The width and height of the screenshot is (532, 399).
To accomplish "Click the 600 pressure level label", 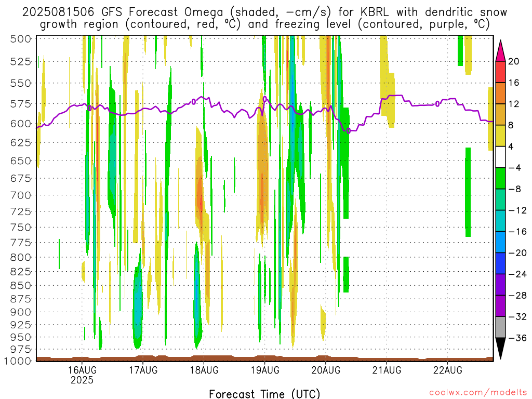I will click(x=21, y=124).
